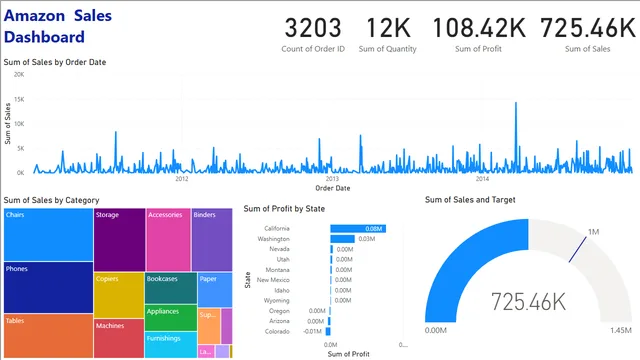The width and height of the screenshot is (640, 360).
Task: Click the Nevada state label
Action: [x=279, y=249]
